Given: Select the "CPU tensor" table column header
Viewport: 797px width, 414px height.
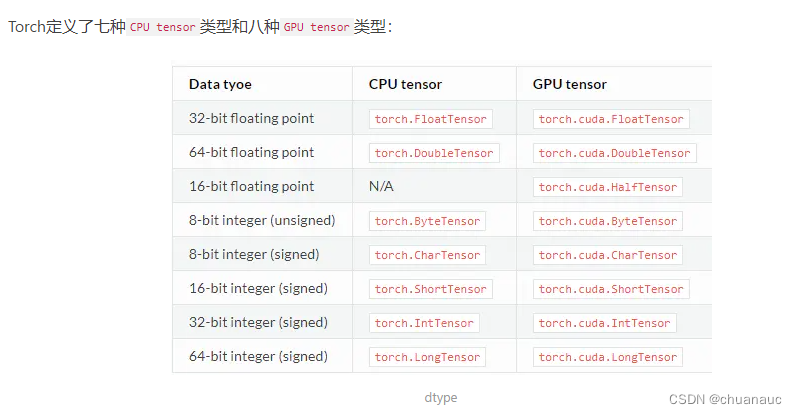Looking at the screenshot, I should coord(405,84).
